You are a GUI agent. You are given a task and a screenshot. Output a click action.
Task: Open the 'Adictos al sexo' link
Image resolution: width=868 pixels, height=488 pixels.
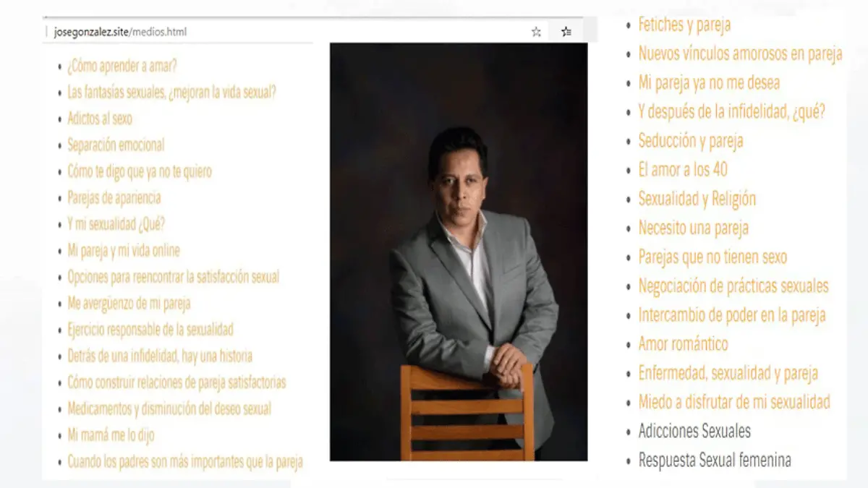100,119
